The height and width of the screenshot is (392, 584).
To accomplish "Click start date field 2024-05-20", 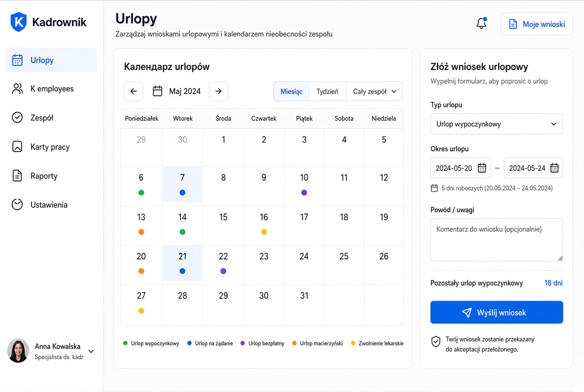I will [x=460, y=168].
